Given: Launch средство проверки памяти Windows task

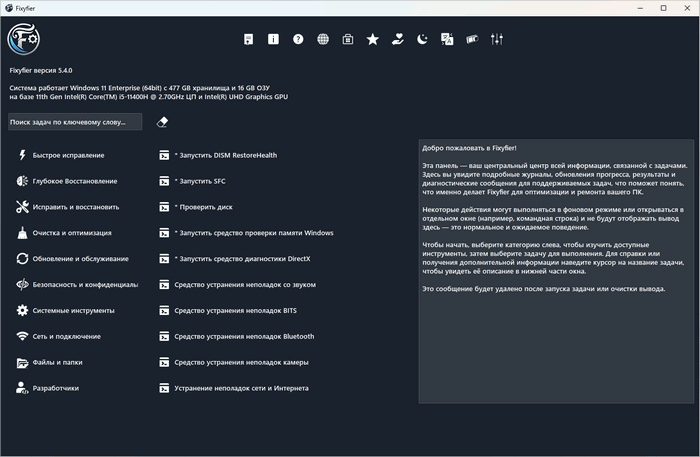Looking at the screenshot, I should pos(254,233).
